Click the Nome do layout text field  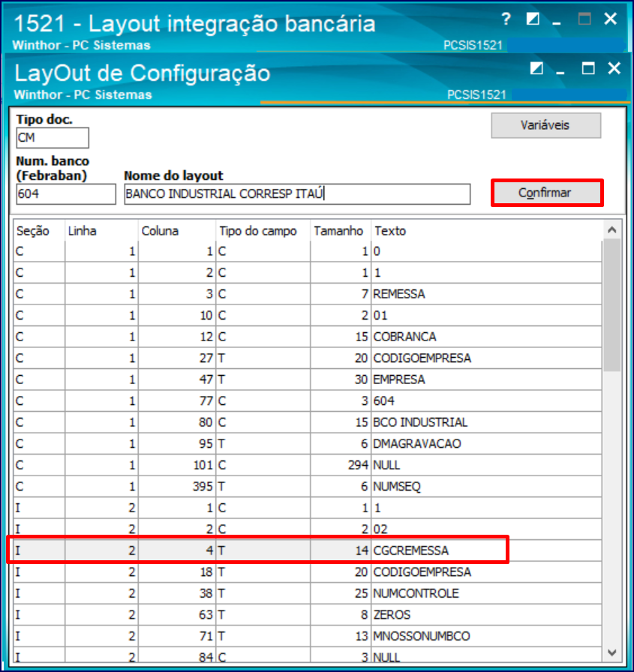297,194
